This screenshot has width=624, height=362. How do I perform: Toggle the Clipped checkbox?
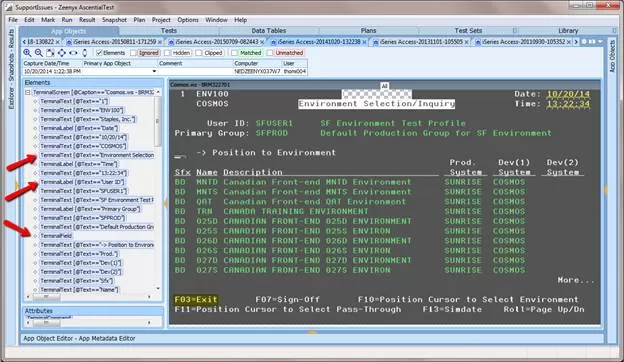tap(199, 53)
